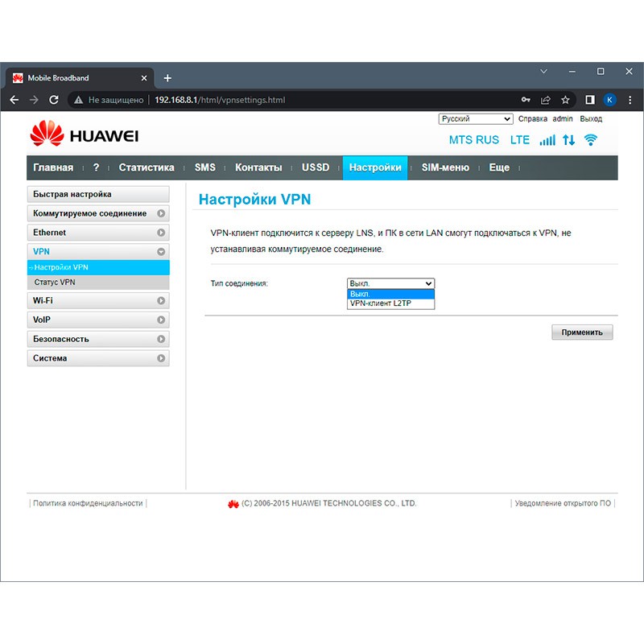
Task: Expand the Безопасность sidebar section
Action: 98,339
